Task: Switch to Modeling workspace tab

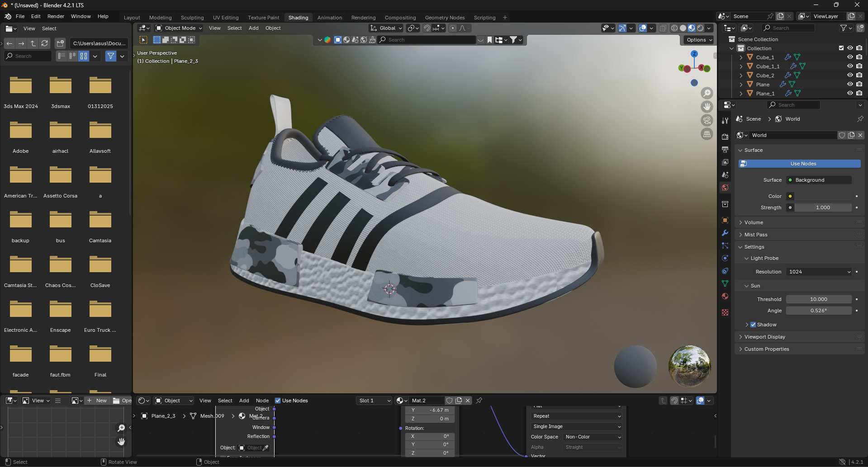Action: (160, 18)
